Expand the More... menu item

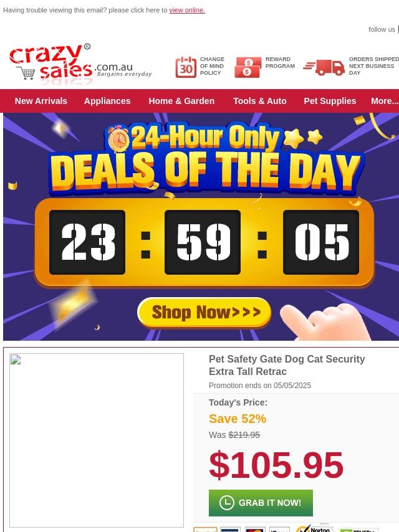385,101
